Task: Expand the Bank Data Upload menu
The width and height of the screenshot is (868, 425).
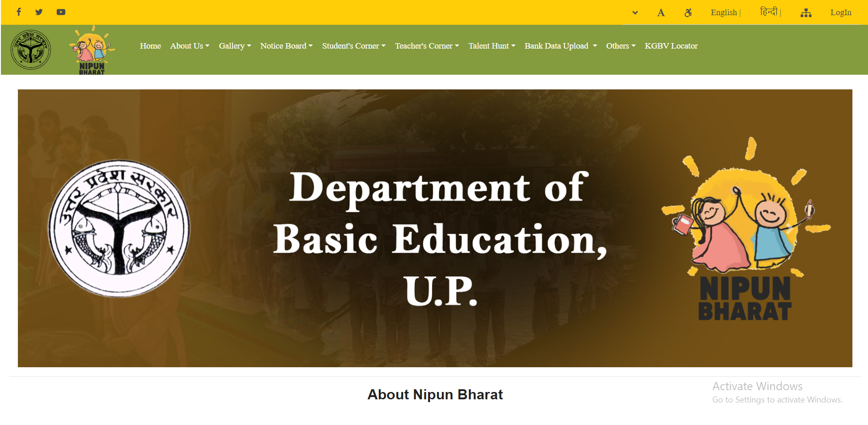Action: (560, 46)
